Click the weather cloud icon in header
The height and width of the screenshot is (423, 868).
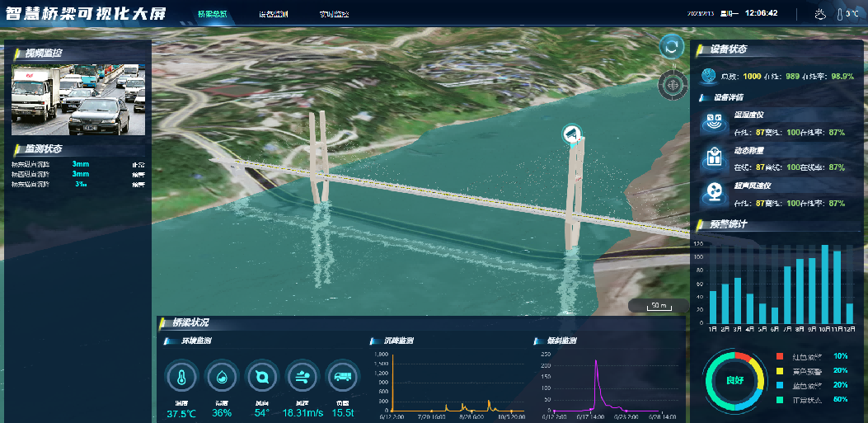tap(820, 14)
